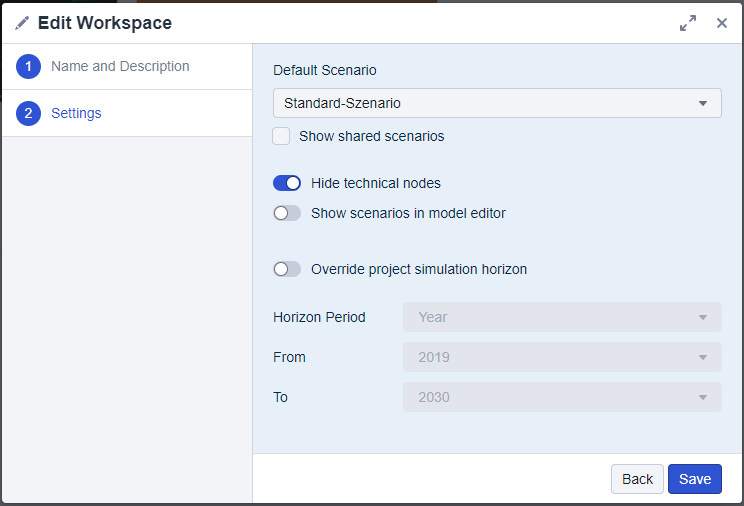Open the Horizon Period dropdown
Screen dimensions: 744x506
[x=562, y=317]
